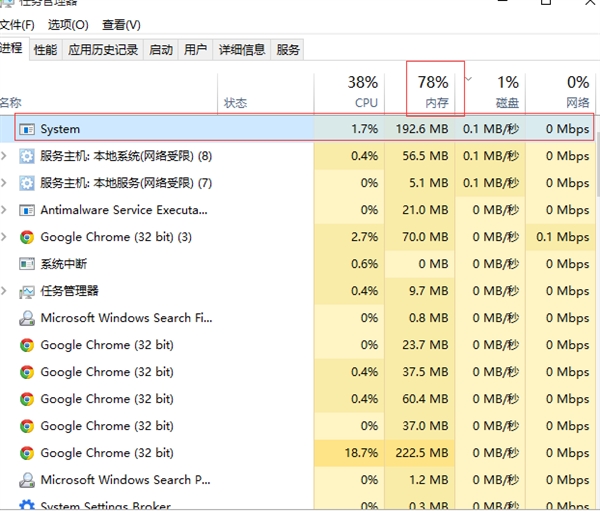Click the Antimalware Service Executable icon
Viewport: 600px width, 511px height.
click(x=27, y=210)
